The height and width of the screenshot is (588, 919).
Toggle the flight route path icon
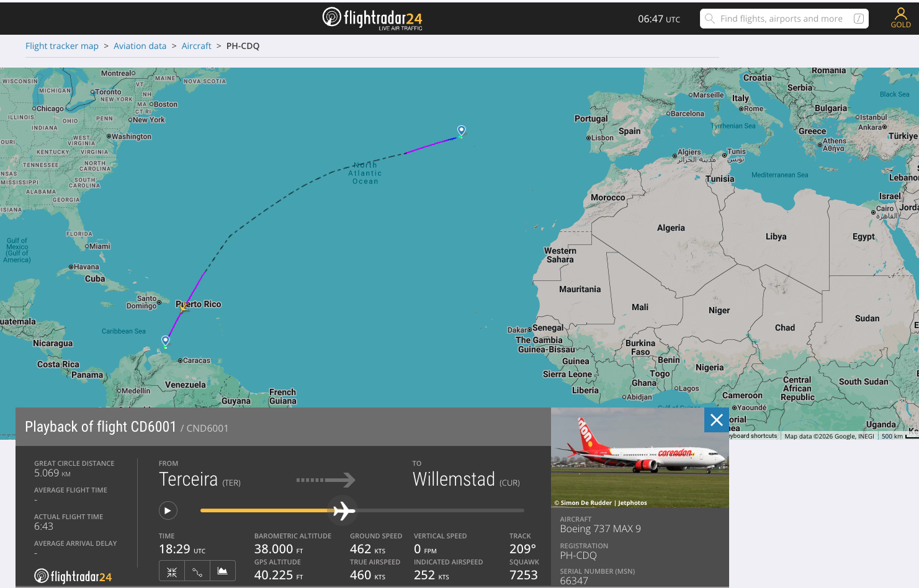(x=197, y=571)
